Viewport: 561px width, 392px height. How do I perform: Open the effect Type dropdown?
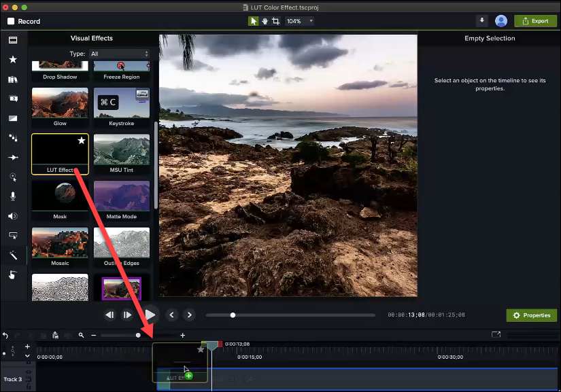click(120, 54)
